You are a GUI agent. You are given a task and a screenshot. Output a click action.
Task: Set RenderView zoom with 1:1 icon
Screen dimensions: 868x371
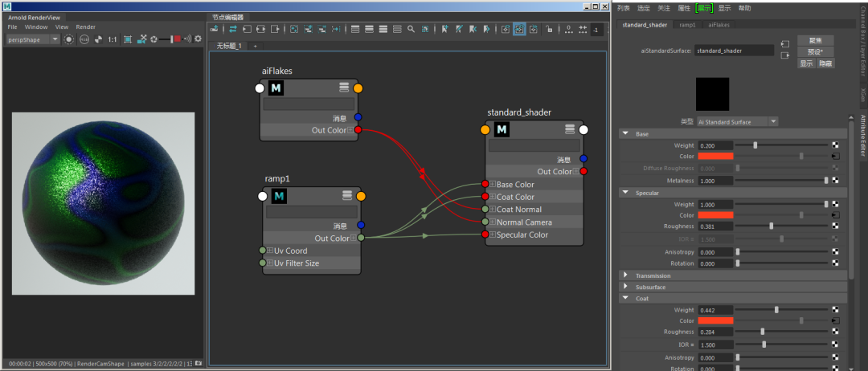pyautogui.click(x=113, y=39)
